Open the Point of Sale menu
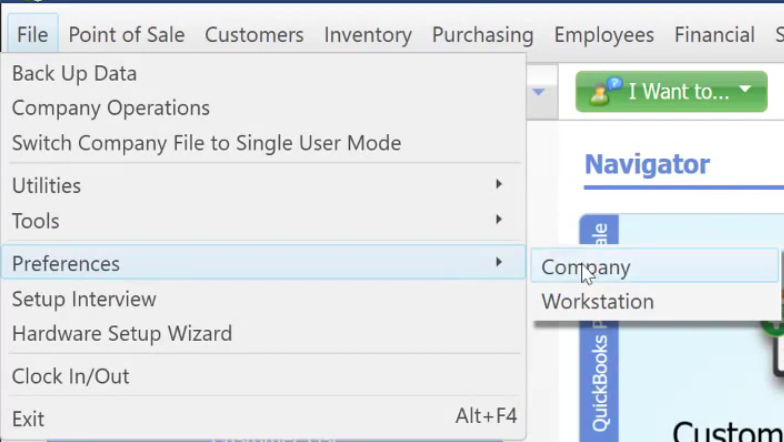Screen dimensions: 784x442 pos(126,34)
